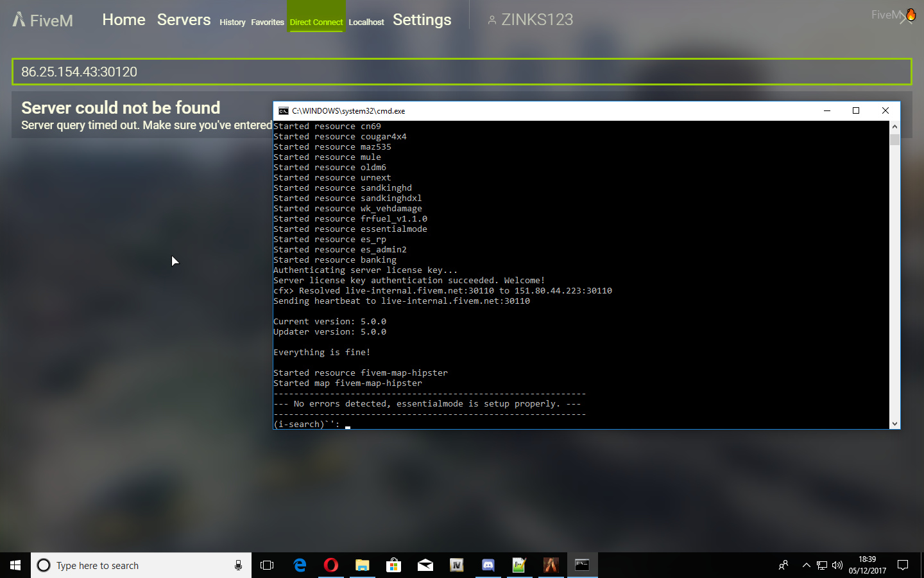Image resolution: width=924 pixels, height=578 pixels.
Task: Launch Opera browser from taskbar
Action: [331, 565]
